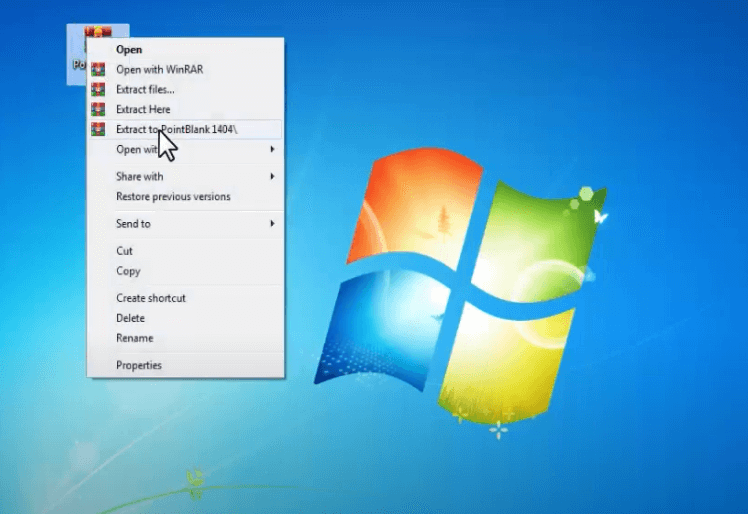Choose Rename from context menu

[x=186, y=338]
